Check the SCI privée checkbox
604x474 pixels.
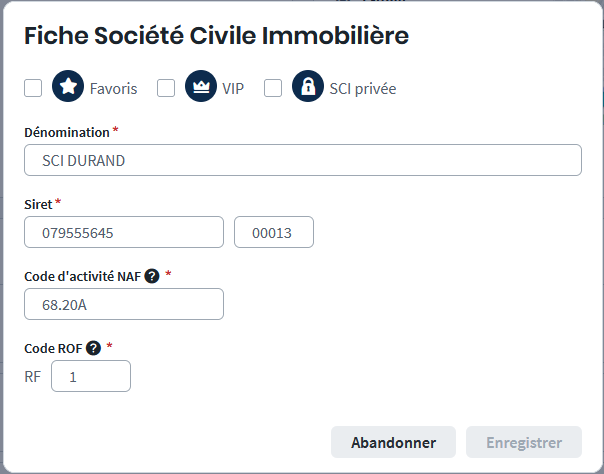[273, 88]
